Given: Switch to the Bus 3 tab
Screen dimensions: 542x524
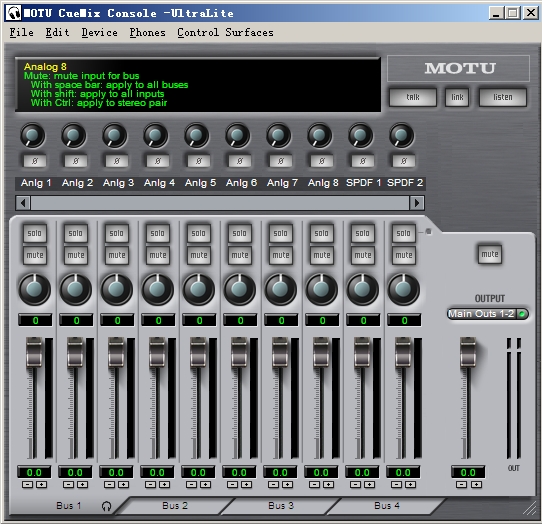Looking at the screenshot, I should pos(281,506).
